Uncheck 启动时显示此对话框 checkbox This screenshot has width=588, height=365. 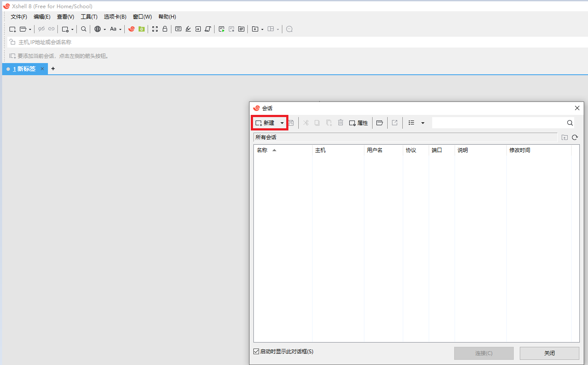[x=256, y=352]
